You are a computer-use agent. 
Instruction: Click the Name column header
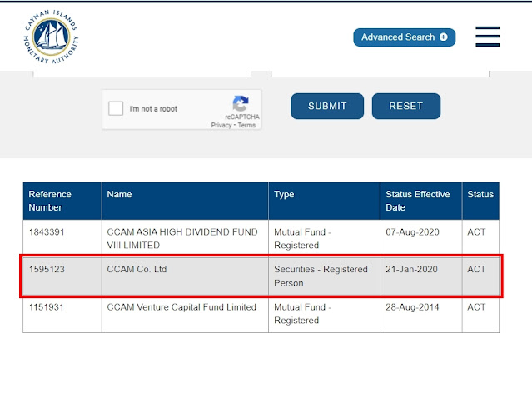coord(185,201)
